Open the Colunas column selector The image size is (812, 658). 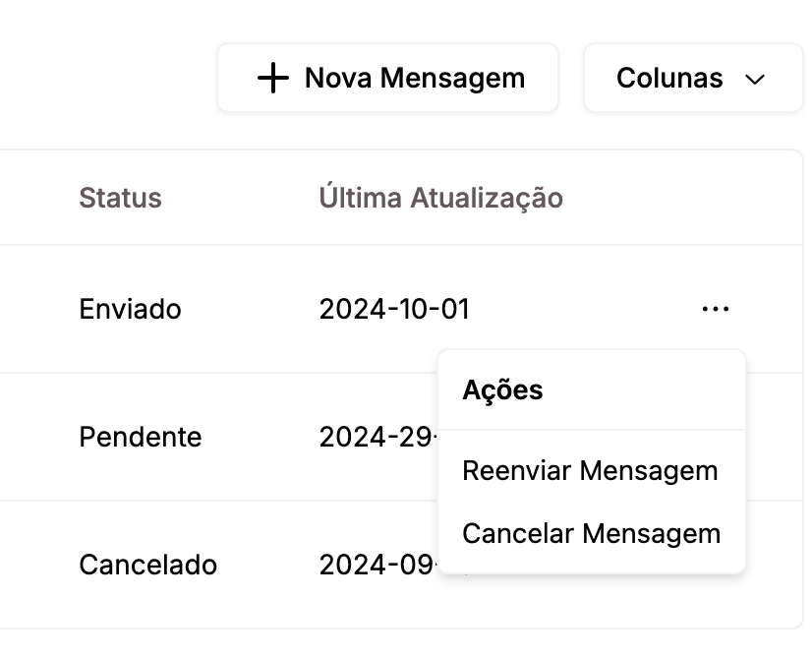pyautogui.click(x=693, y=78)
